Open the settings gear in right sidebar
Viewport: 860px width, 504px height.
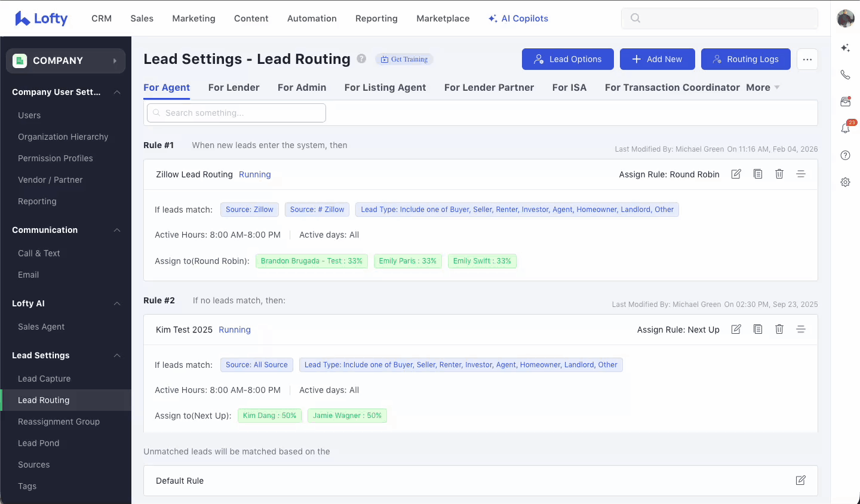[x=845, y=182]
